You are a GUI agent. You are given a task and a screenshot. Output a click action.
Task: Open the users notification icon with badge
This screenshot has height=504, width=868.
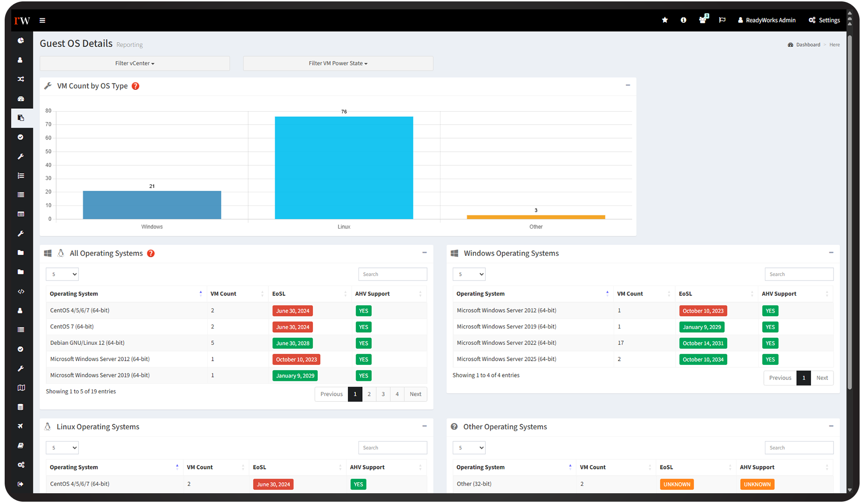coord(702,20)
